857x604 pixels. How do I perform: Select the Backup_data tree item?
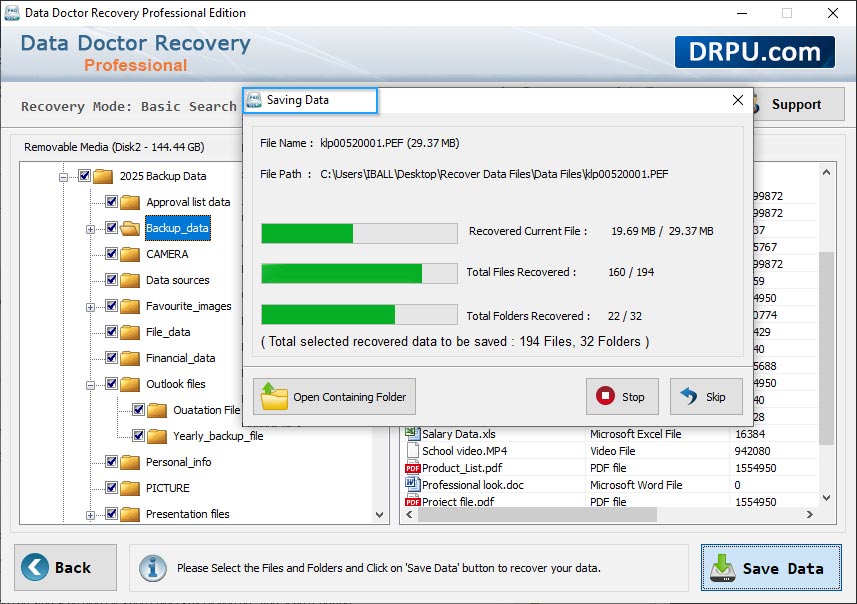[x=177, y=228]
